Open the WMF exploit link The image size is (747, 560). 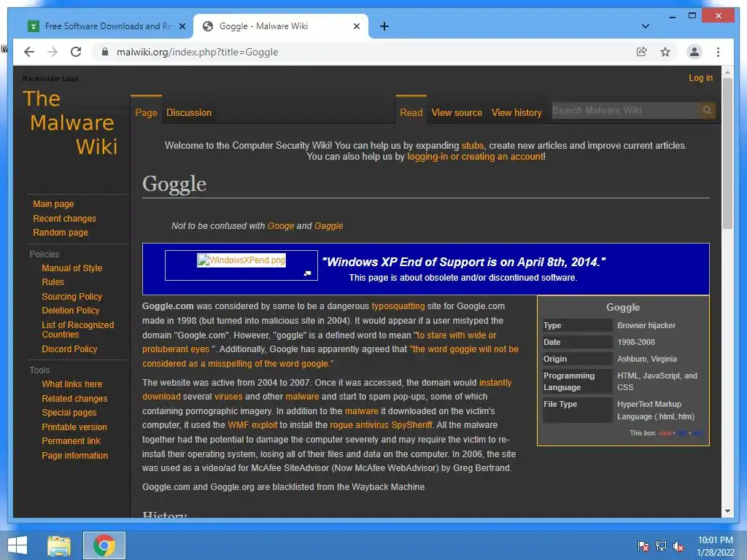(x=252, y=425)
